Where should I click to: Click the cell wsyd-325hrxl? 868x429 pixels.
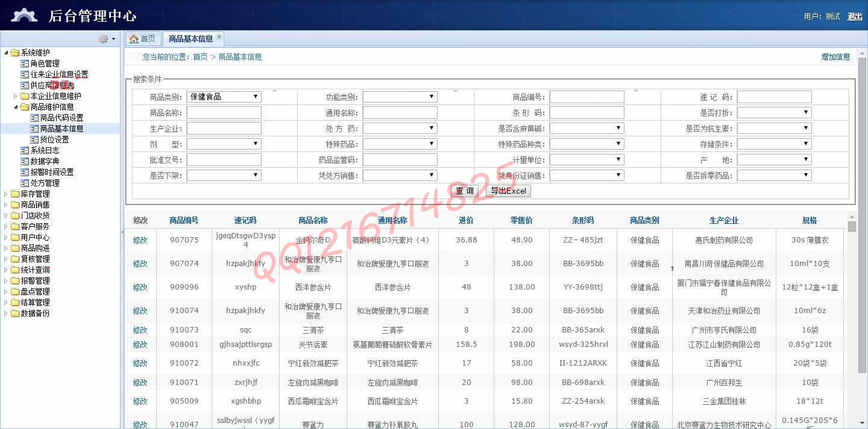click(x=583, y=345)
